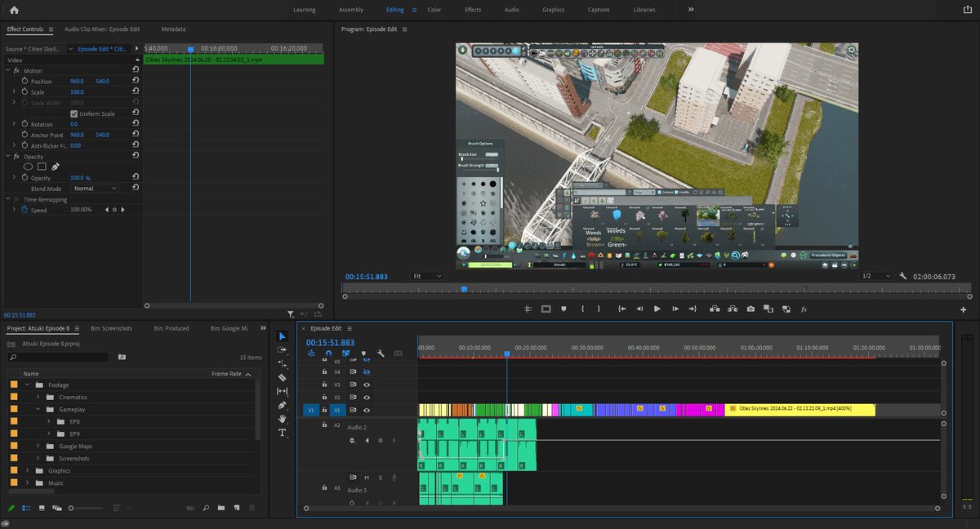Click Extract button in Program monitor
The image size is (980, 529).
coord(733,309)
